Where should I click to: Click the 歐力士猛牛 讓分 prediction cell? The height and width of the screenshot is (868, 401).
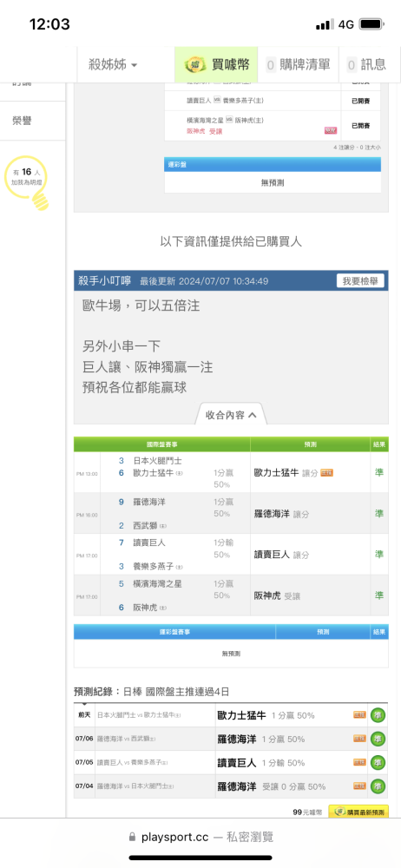pos(310,473)
